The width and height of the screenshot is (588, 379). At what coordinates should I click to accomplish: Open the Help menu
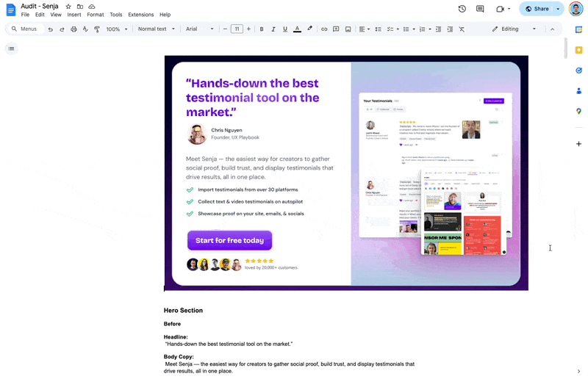(x=165, y=15)
